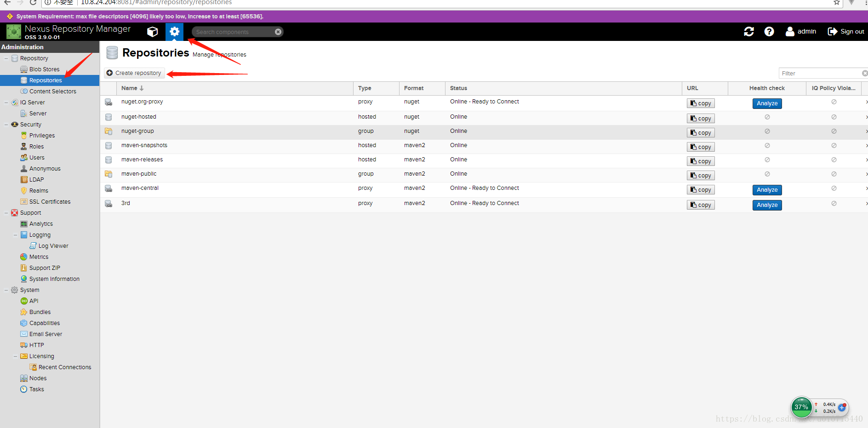Open the API page
868x428 pixels.
click(34, 301)
